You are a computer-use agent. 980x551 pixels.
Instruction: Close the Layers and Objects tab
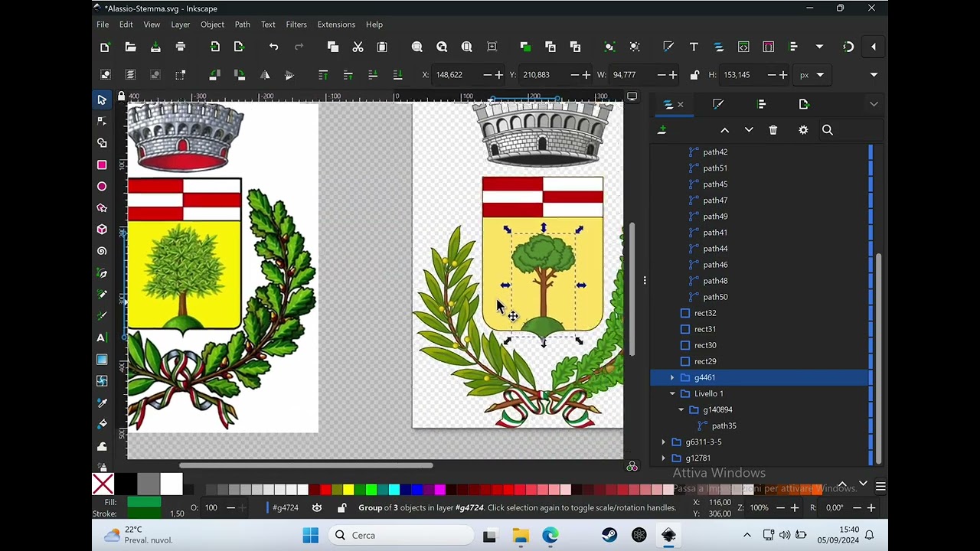coord(680,104)
